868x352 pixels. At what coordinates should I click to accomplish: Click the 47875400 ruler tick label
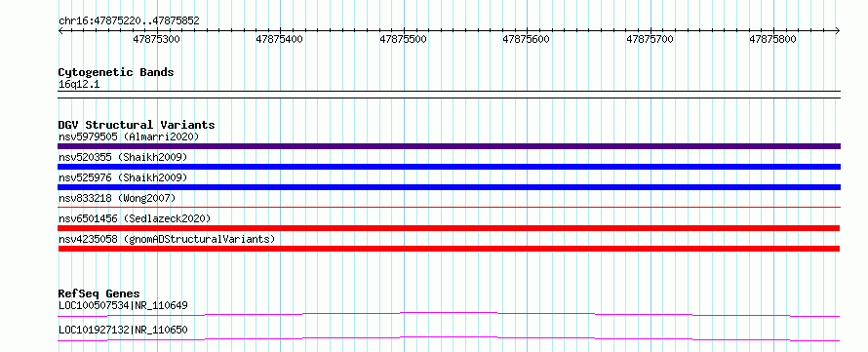280,39
